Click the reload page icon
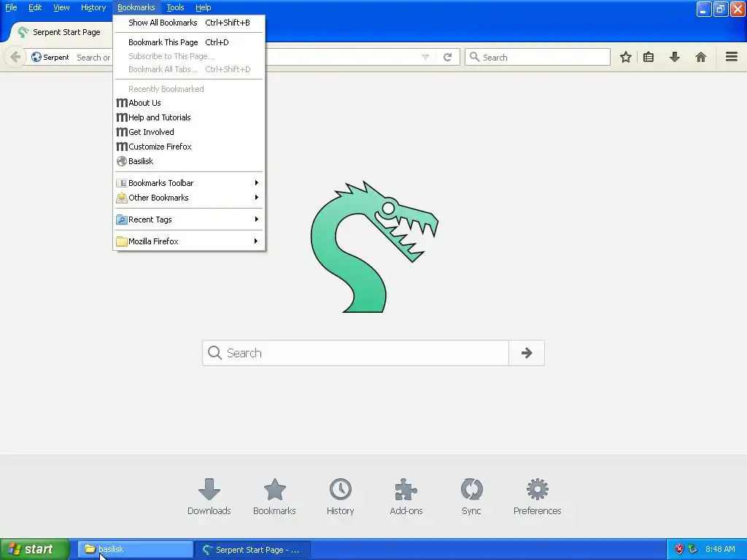747x560 pixels. pyautogui.click(x=447, y=57)
